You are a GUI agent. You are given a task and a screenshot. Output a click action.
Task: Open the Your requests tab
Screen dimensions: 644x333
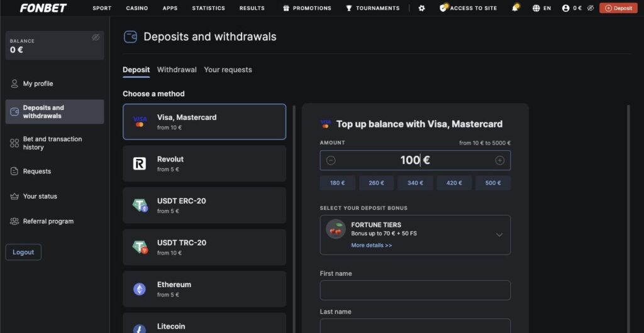tap(228, 70)
